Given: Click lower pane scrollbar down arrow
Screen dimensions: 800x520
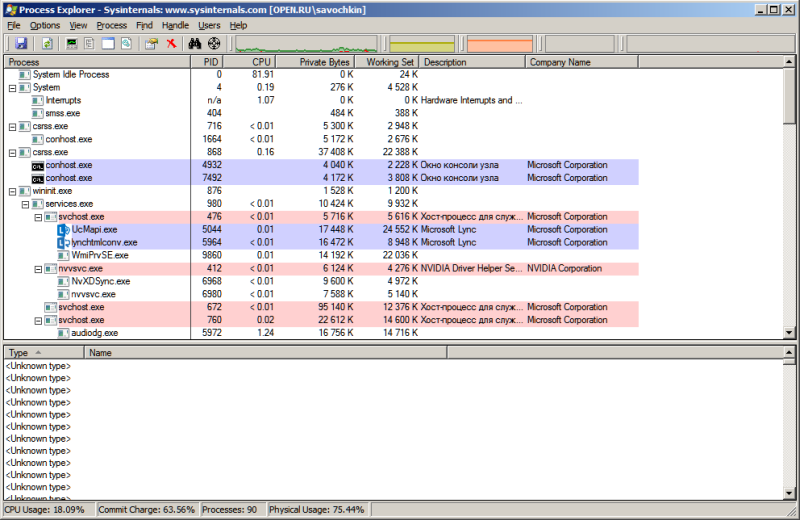Looking at the screenshot, I should (x=789, y=493).
